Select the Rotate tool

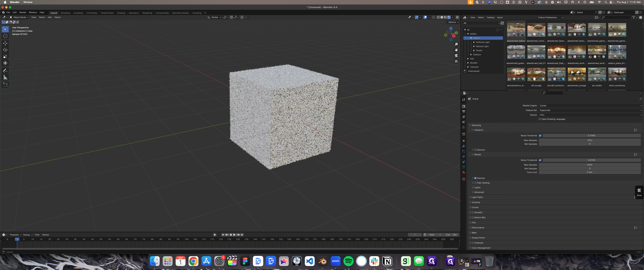pyautogui.click(x=5, y=50)
